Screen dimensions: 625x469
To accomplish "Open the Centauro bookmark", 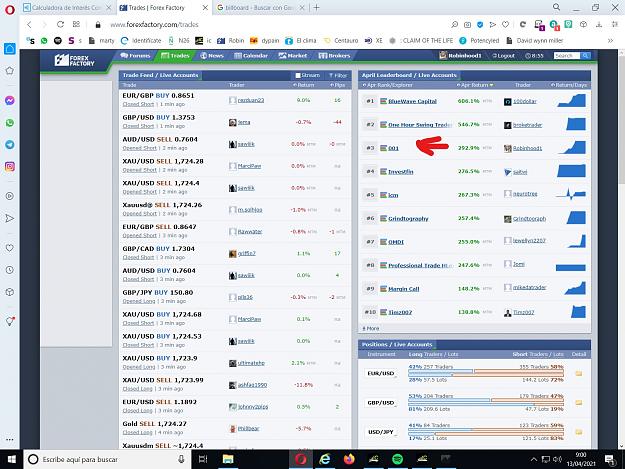I will [341, 41].
